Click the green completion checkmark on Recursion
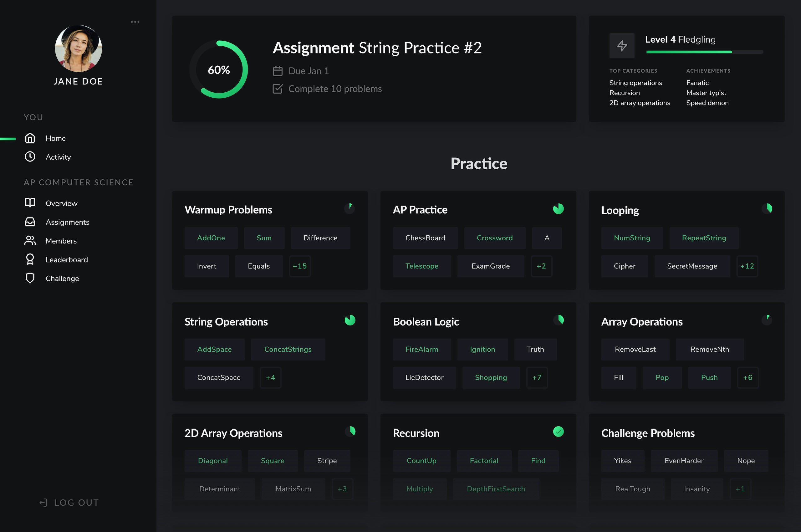801x532 pixels. click(x=559, y=432)
